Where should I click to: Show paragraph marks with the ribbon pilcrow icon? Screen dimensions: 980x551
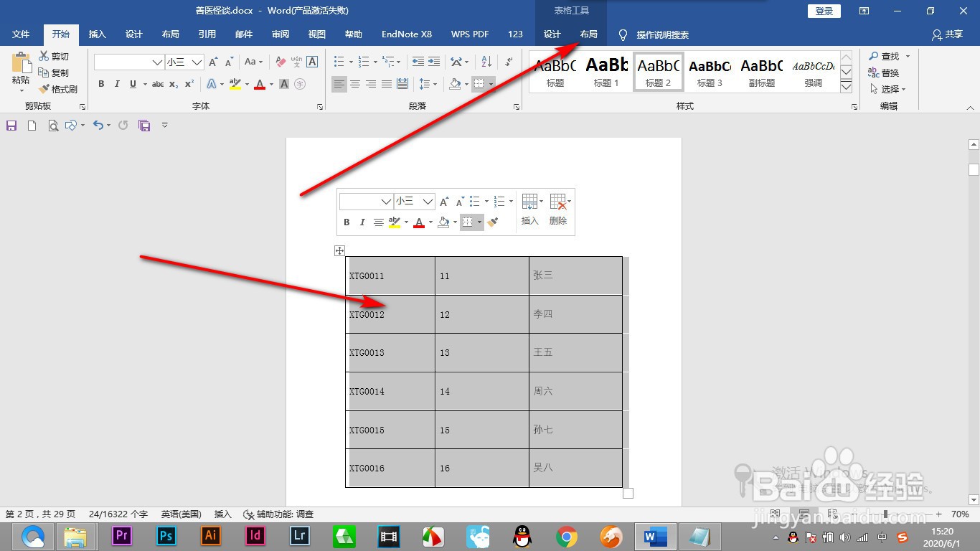[509, 62]
